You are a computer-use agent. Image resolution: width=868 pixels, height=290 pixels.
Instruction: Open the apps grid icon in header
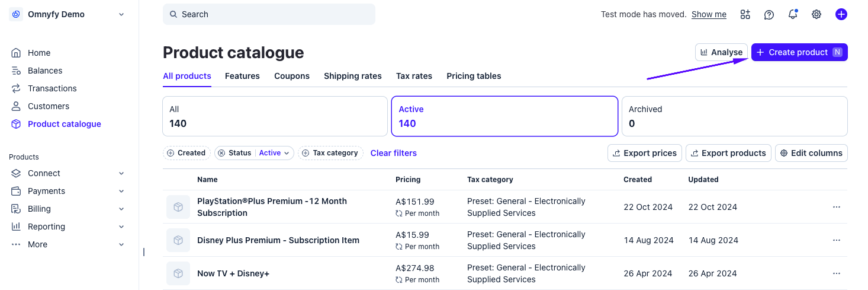click(745, 14)
